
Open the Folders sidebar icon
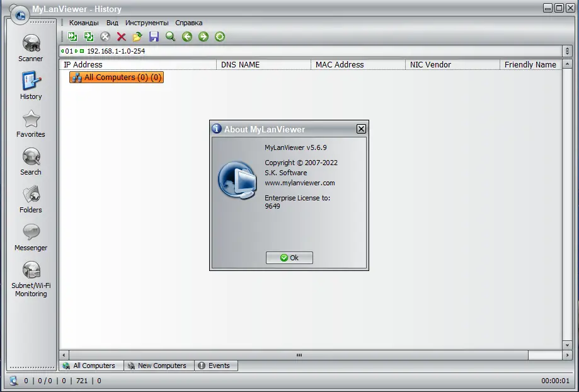click(31, 194)
